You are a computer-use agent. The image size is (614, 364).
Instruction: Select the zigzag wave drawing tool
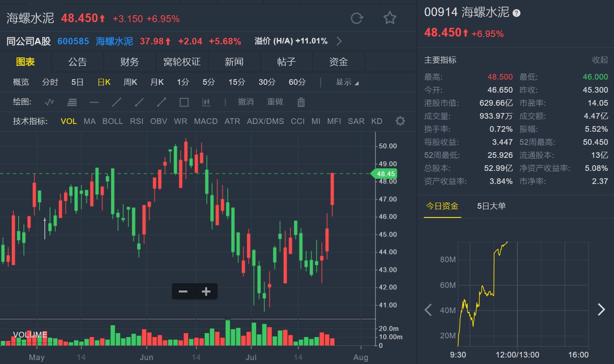point(50,102)
